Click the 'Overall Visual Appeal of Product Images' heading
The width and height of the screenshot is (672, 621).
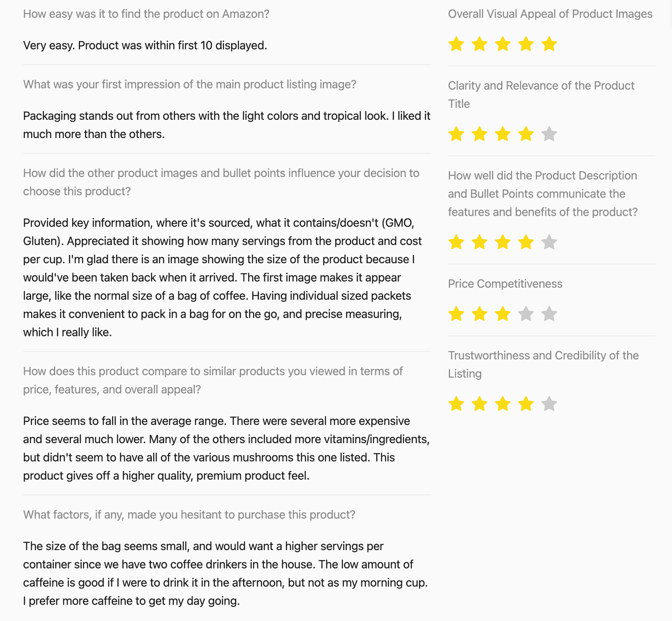point(550,14)
